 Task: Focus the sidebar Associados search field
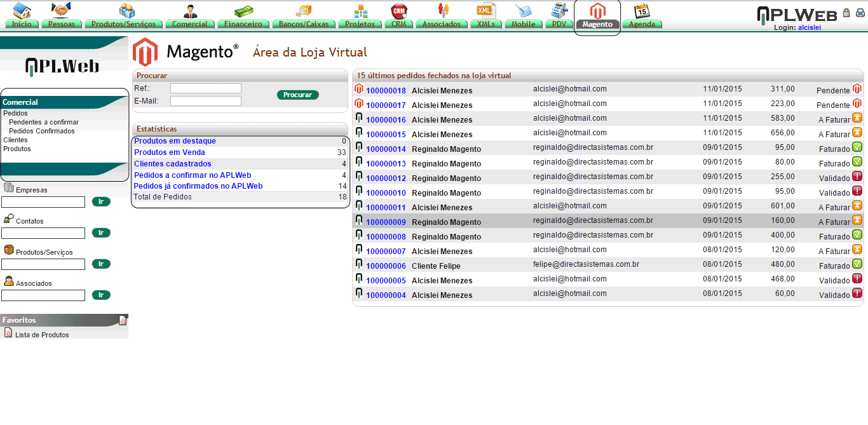coord(43,295)
